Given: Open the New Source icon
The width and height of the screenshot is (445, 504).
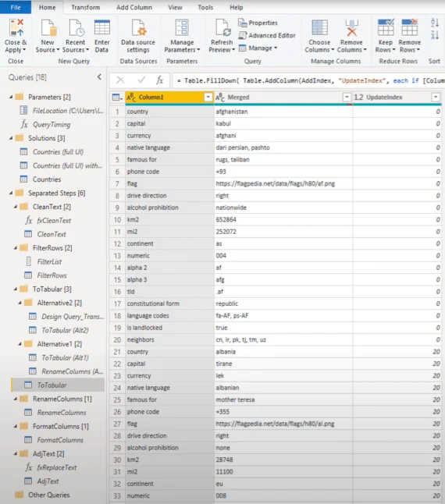Looking at the screenshot, I should coord(48,27).
